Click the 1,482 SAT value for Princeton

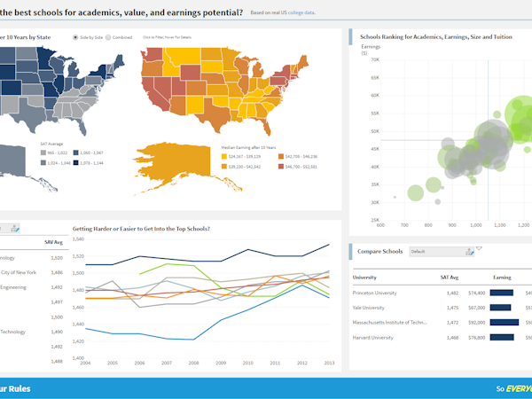tap(452, 293)
